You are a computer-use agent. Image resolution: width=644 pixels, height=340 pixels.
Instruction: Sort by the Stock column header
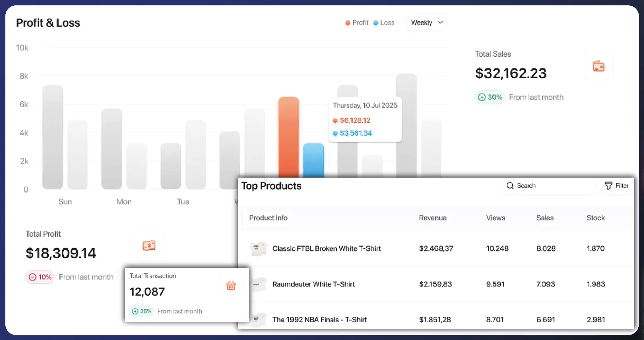click(595, 218)
